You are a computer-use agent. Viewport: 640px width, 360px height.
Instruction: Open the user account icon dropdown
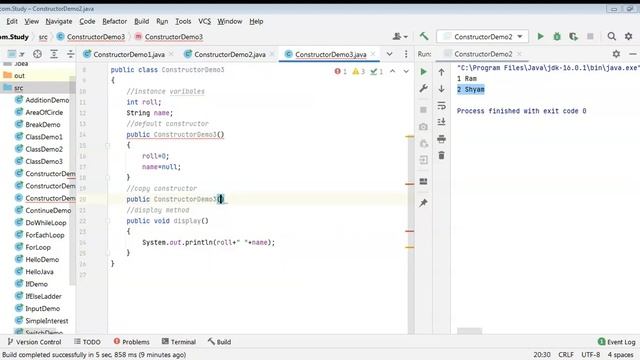pyautogui.click(x=400, y=36)
